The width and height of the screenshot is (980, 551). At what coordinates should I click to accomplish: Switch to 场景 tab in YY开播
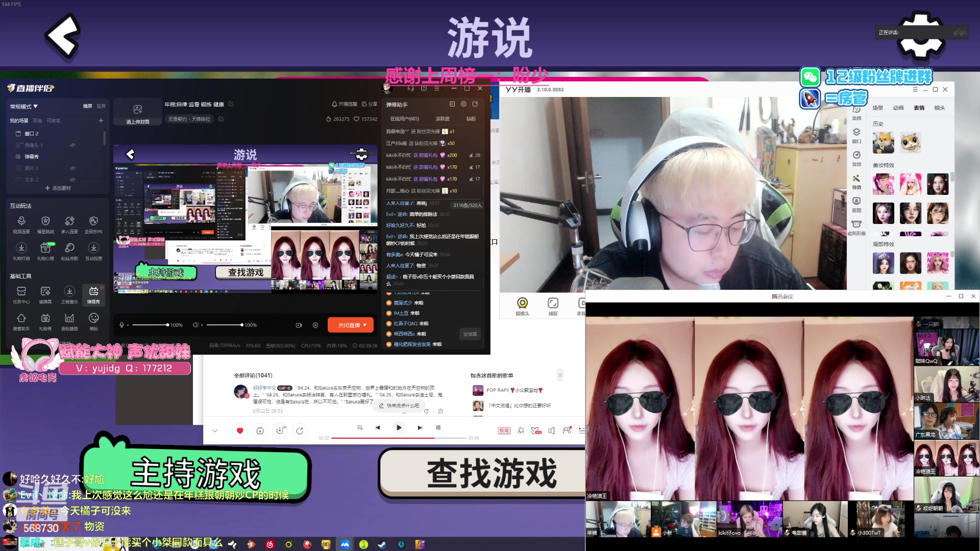pos(878,108)
